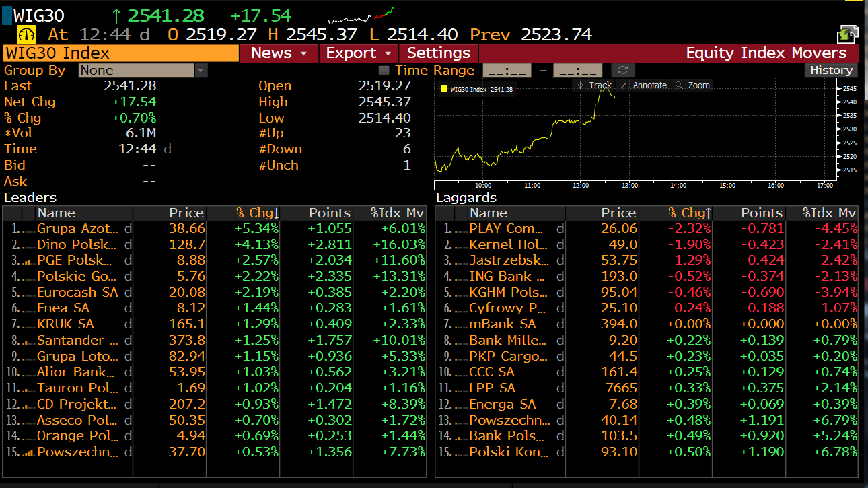Viewport: 868px width, 488px height.
Task: Click the page export icon at top right
Action: (848, 34)
